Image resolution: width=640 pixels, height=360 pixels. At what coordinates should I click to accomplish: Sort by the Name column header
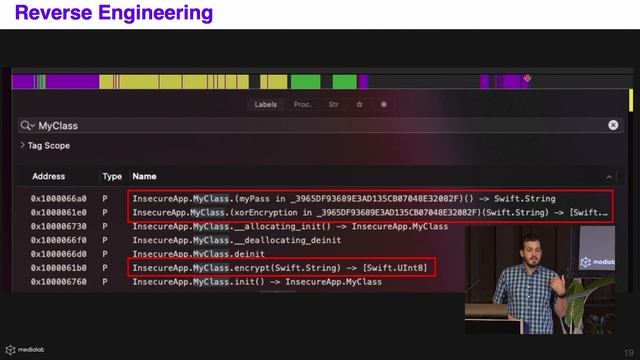144,176
